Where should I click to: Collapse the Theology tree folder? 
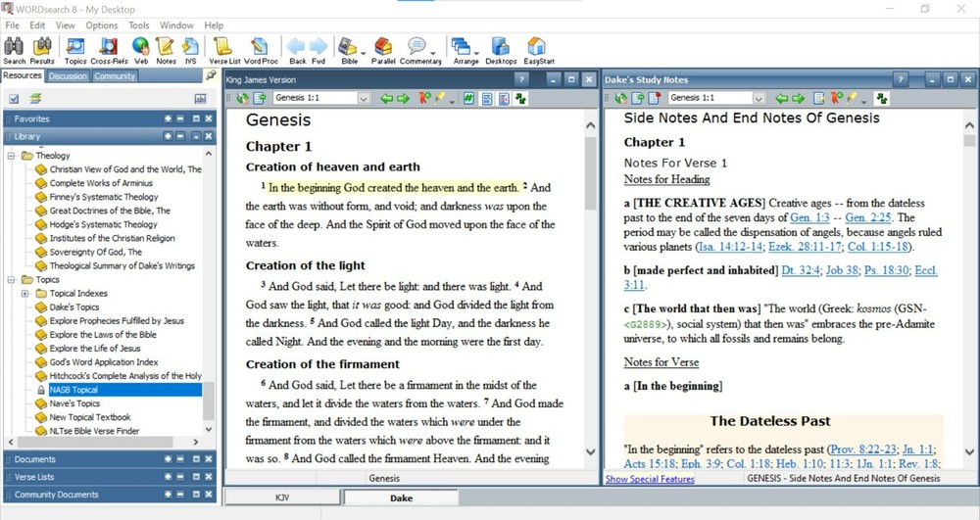(11, 156)
